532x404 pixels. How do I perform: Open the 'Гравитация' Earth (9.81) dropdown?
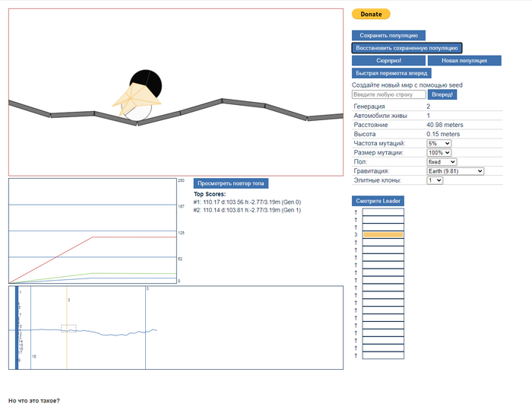coord(455,171)
